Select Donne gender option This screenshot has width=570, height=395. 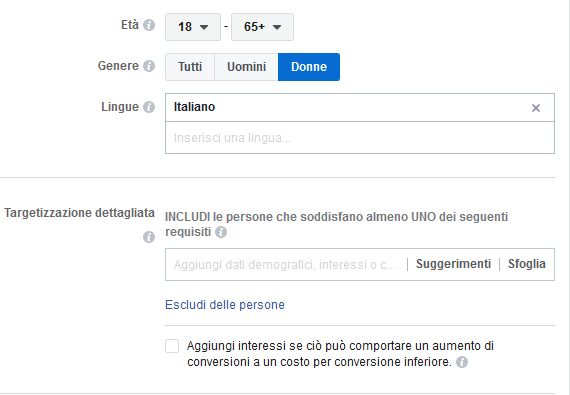[x=309, y=67]
